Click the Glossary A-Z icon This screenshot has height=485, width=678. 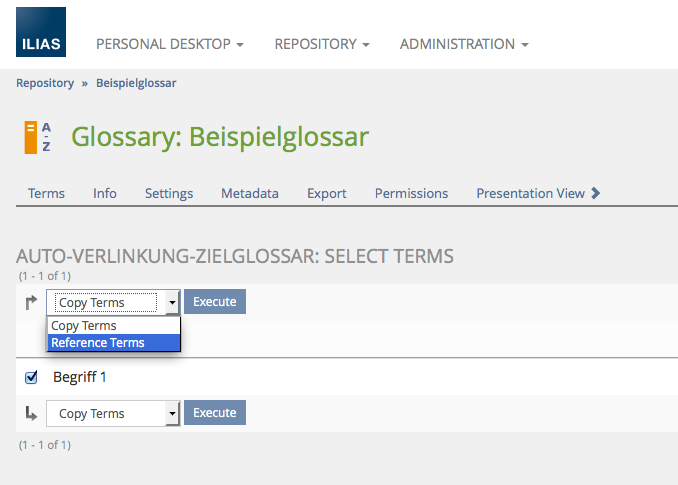coord(37,137)
